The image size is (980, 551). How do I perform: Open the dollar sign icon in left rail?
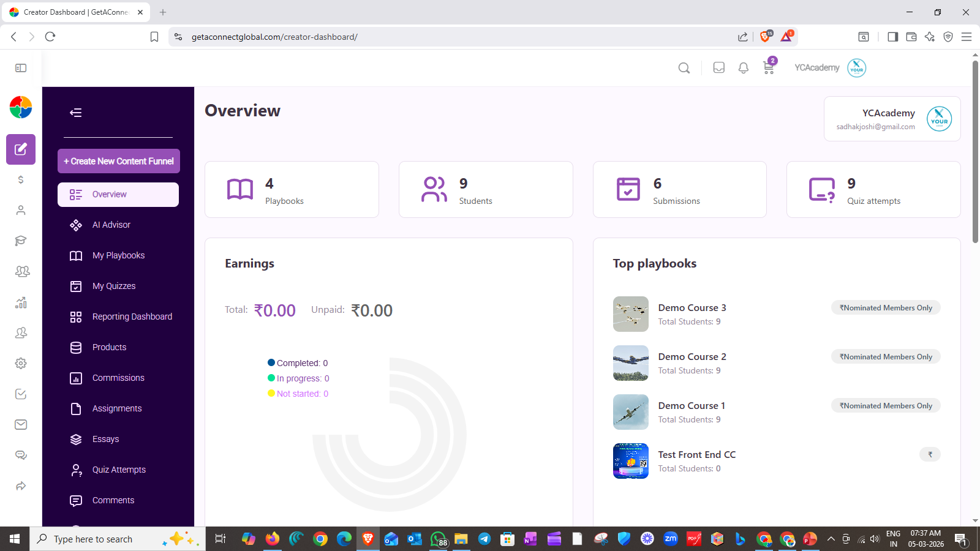click(x=21, y=179)
